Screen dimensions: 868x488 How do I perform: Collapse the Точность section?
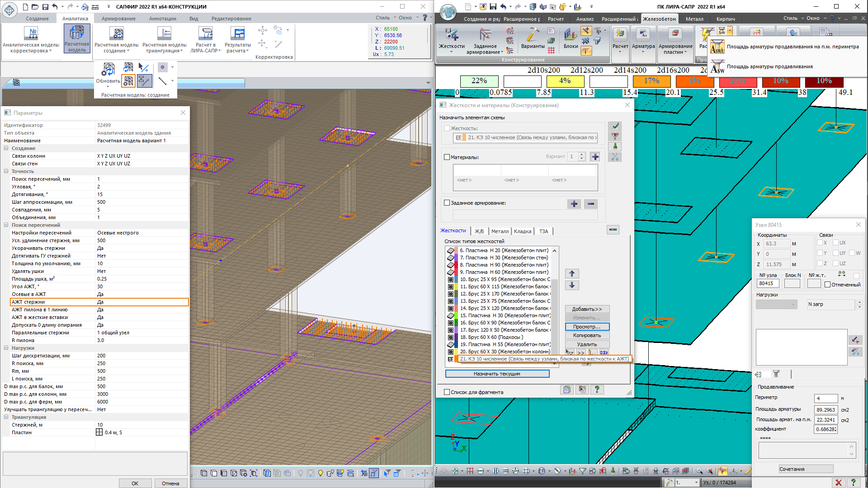[x=6, y=171]
